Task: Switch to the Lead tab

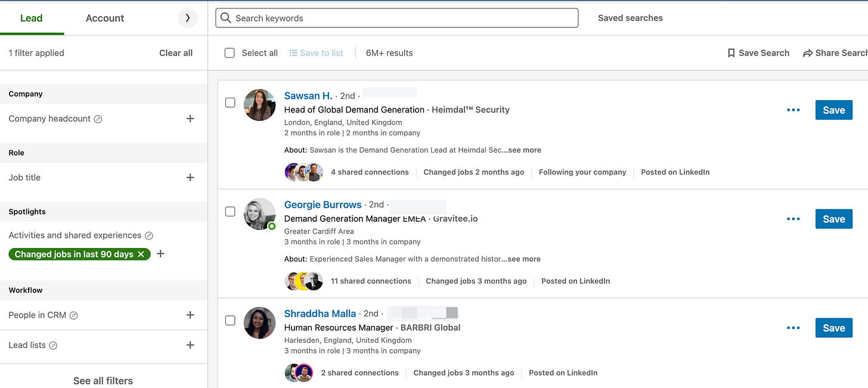Action: pyautogui.click(x=32, y=18)
